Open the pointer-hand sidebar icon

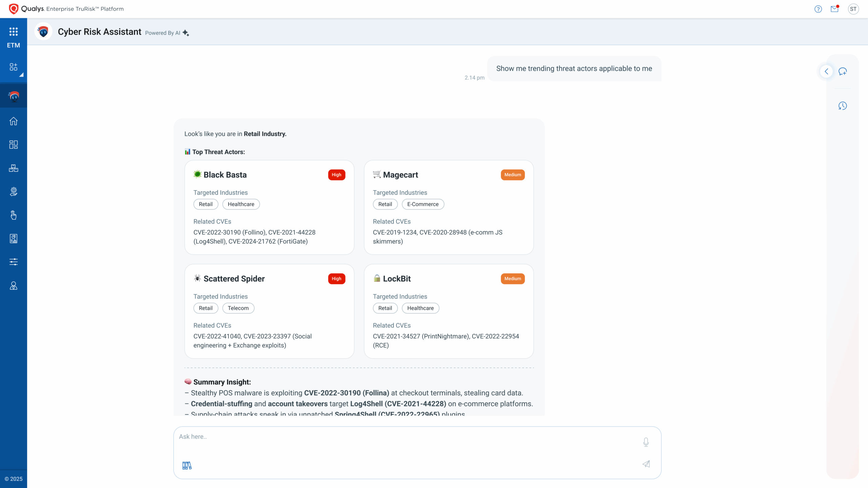[14, 215]
